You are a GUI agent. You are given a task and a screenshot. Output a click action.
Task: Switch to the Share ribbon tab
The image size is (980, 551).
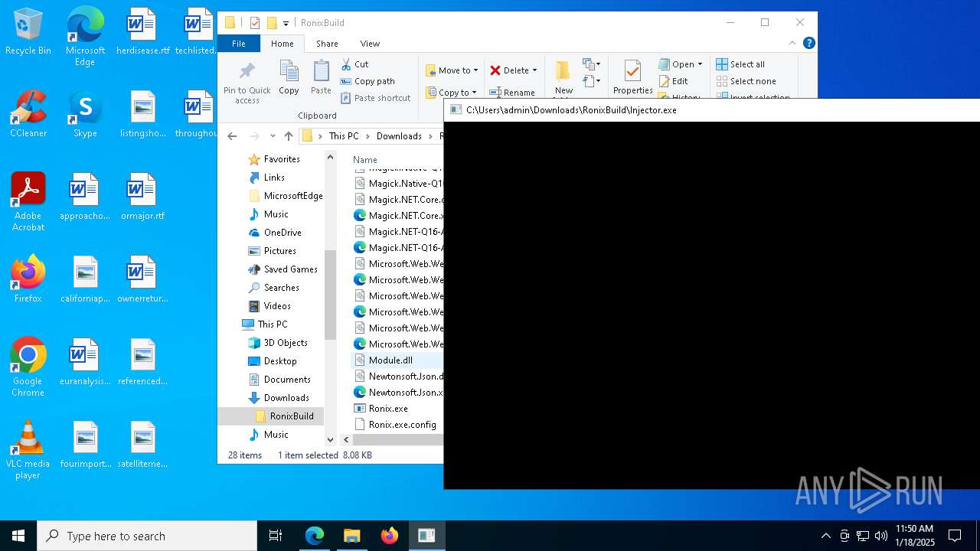click(x=327, y=44)
